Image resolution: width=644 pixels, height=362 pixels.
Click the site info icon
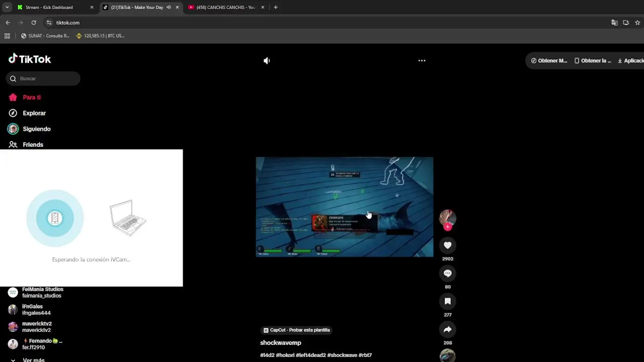pyautogui.click(x=49, y=23)
